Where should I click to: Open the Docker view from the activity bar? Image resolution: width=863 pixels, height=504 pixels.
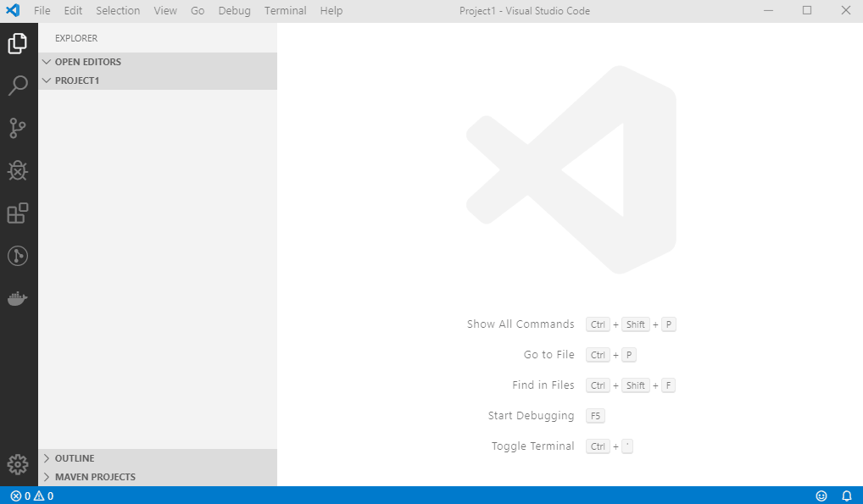point(18,297)
